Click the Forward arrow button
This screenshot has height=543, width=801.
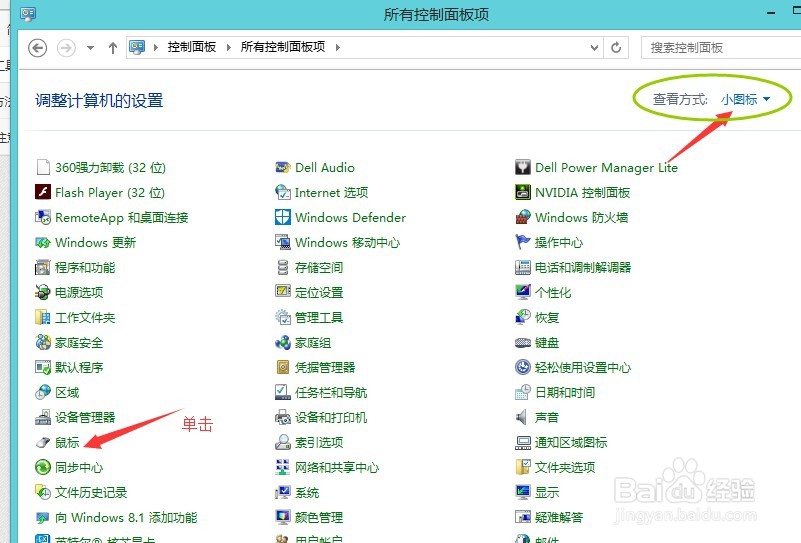(66, 48)
